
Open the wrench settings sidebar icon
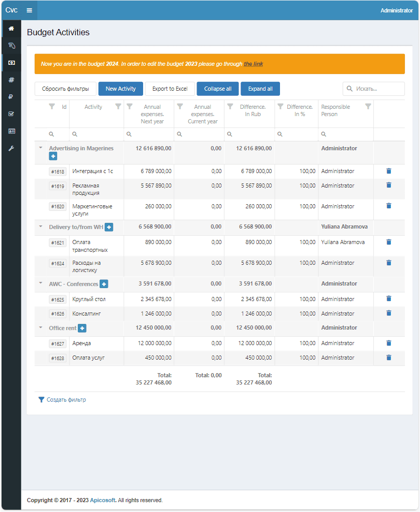[x=11, y=148]
